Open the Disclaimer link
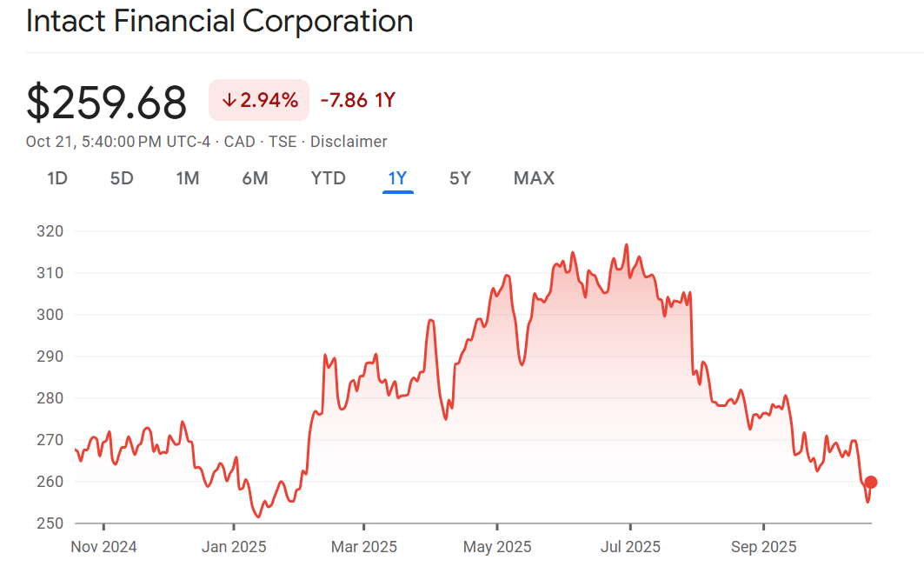Viewport: 924px width, 580px height. (x=349, y=142)
